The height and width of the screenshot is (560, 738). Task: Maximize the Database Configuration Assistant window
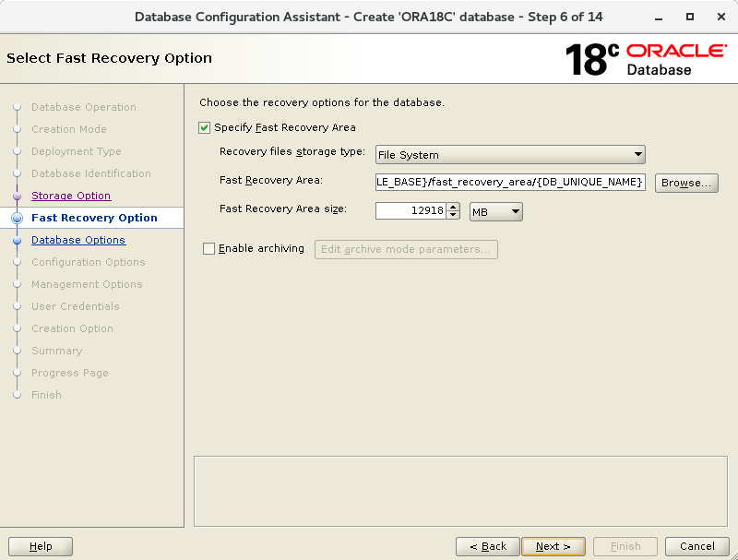689,18
